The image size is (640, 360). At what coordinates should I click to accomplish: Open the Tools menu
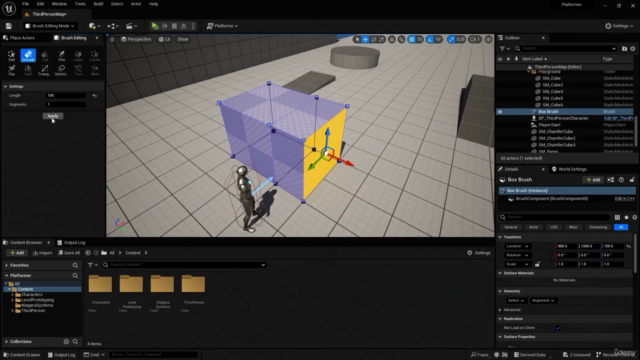80,4
